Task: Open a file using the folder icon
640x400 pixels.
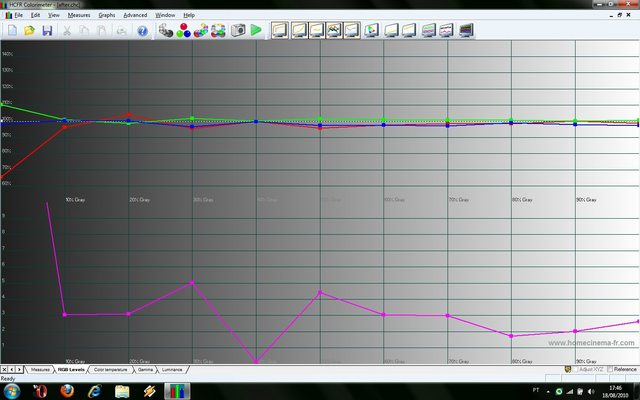Action: [x=29, y=30]
